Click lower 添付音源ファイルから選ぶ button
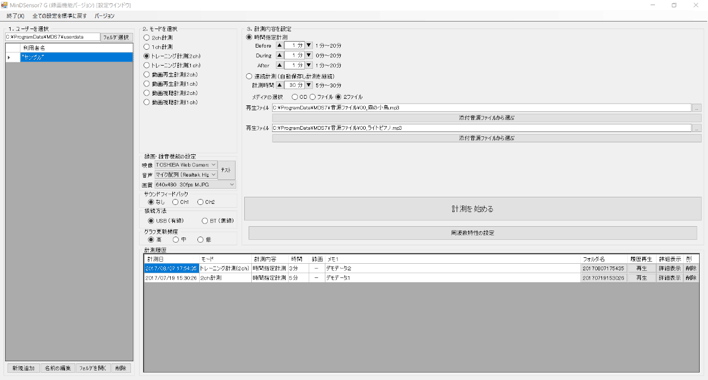Image resolution: width=708 pixels, height=380 pixels. point(487,138)
